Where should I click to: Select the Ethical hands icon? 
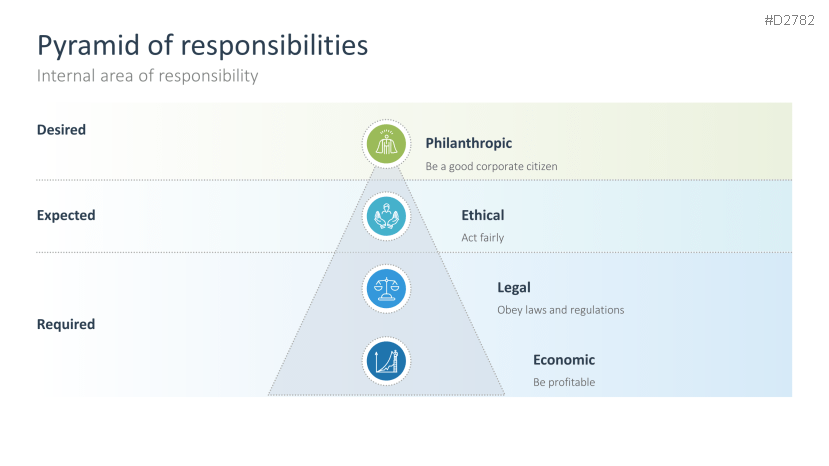(x=386, y=216)
